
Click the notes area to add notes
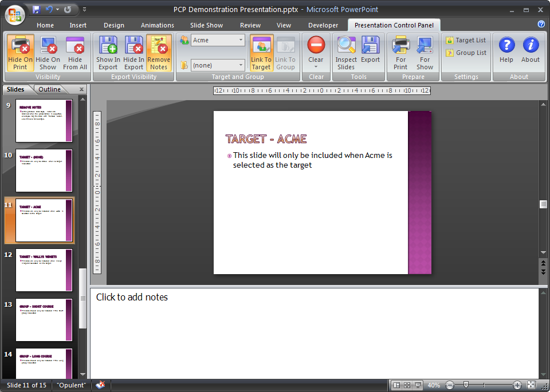314,333
